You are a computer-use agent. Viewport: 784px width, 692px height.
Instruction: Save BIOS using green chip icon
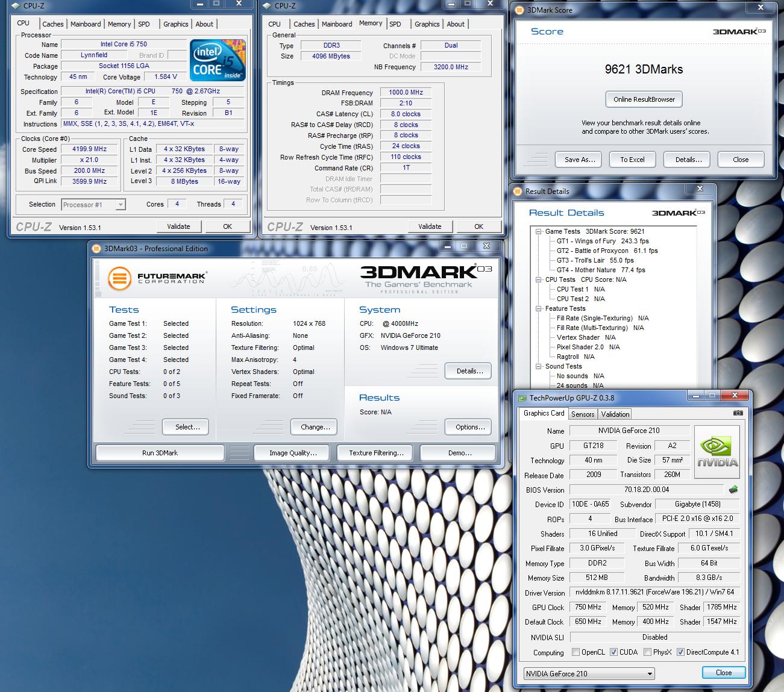point(733,490)
